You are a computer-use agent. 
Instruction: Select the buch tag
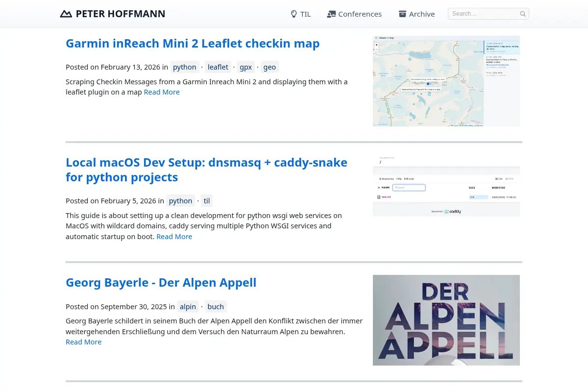point(216,307)
